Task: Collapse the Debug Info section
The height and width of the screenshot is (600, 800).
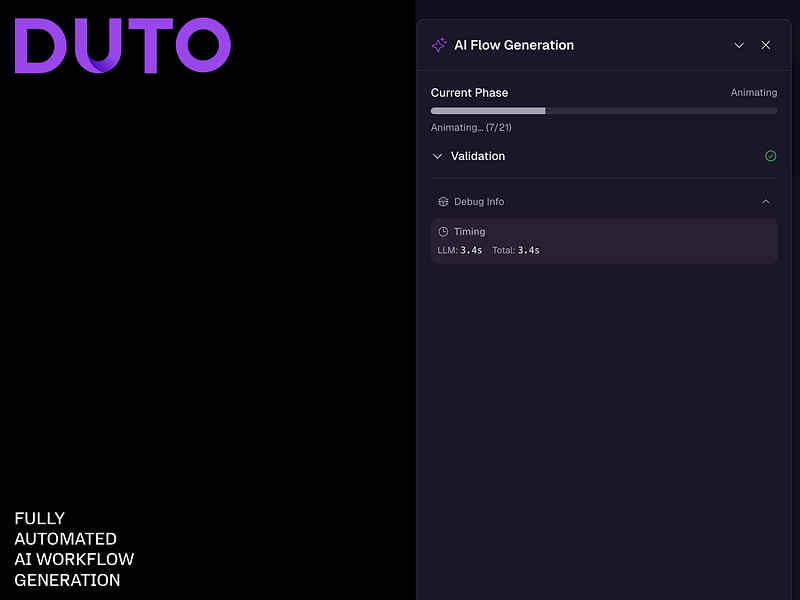Action: (x=765, y=202)
